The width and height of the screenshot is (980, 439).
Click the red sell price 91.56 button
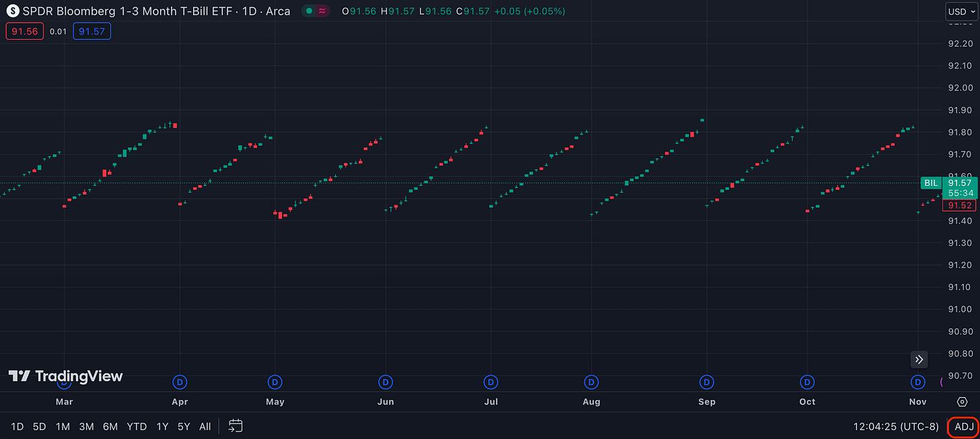point(25,31)
